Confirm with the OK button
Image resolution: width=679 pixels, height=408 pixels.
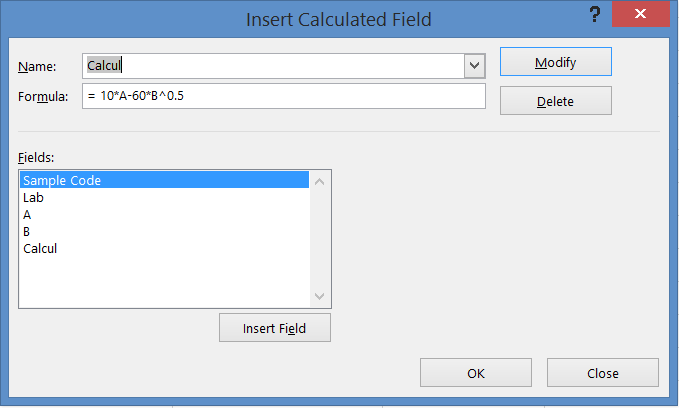pos(475,373)
